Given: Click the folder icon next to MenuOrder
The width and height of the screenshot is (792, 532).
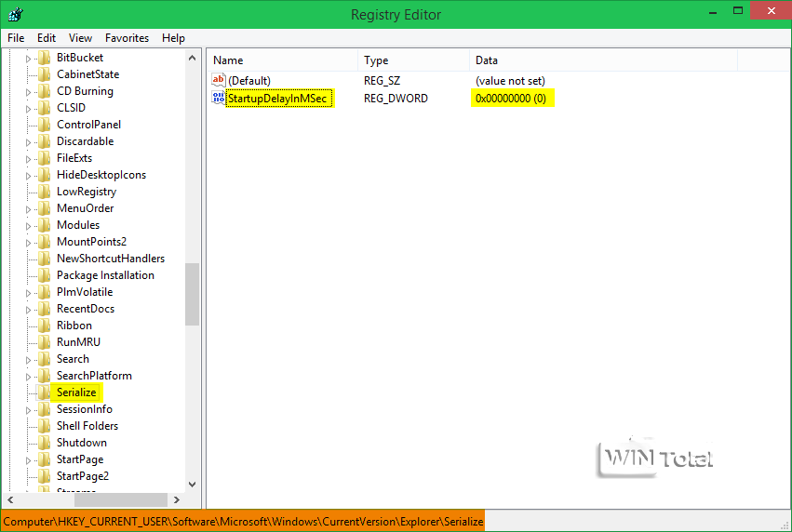Looking at the screenshot, I should pyautogui.click(x=45, y=208).
